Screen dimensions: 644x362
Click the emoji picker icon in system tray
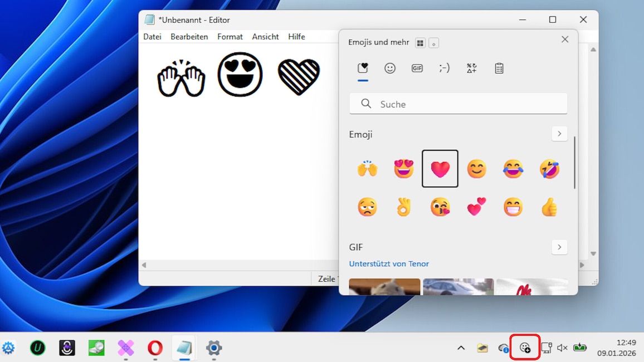(x=525, y=348)
